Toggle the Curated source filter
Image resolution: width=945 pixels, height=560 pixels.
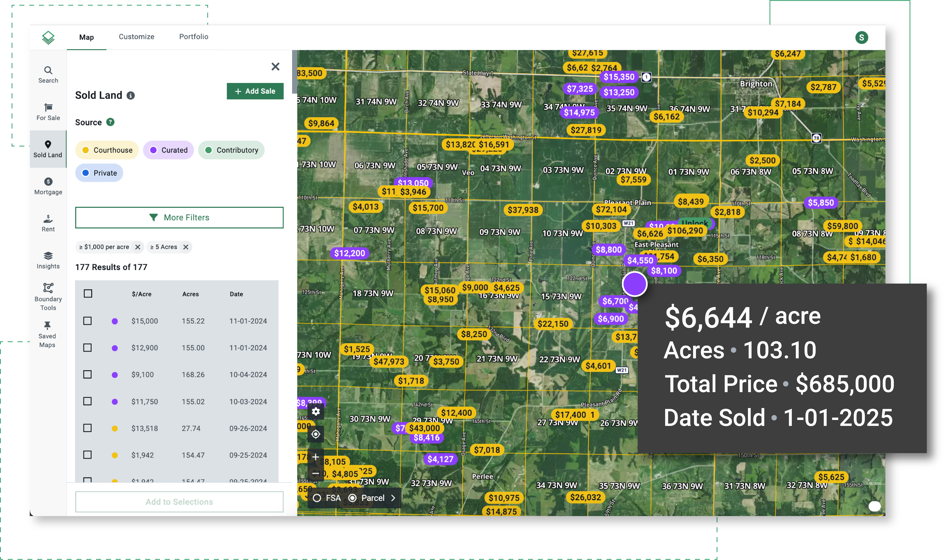(168, 150)
